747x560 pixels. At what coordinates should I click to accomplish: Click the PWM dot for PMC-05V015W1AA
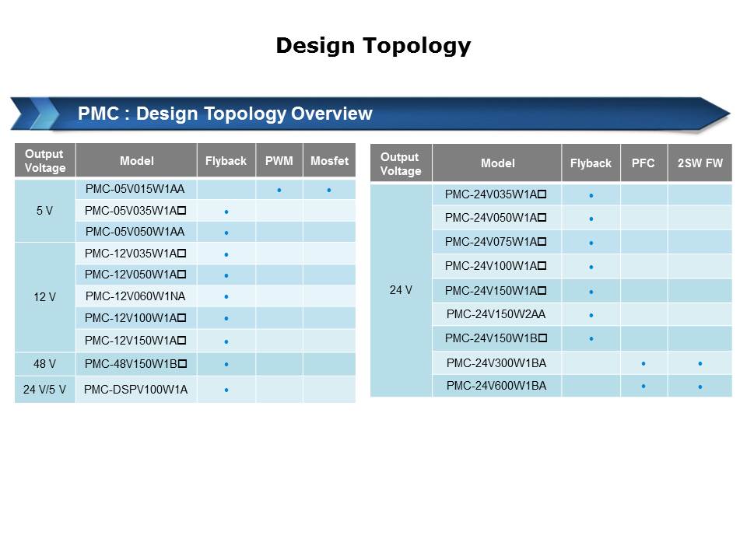pos(279,190)
